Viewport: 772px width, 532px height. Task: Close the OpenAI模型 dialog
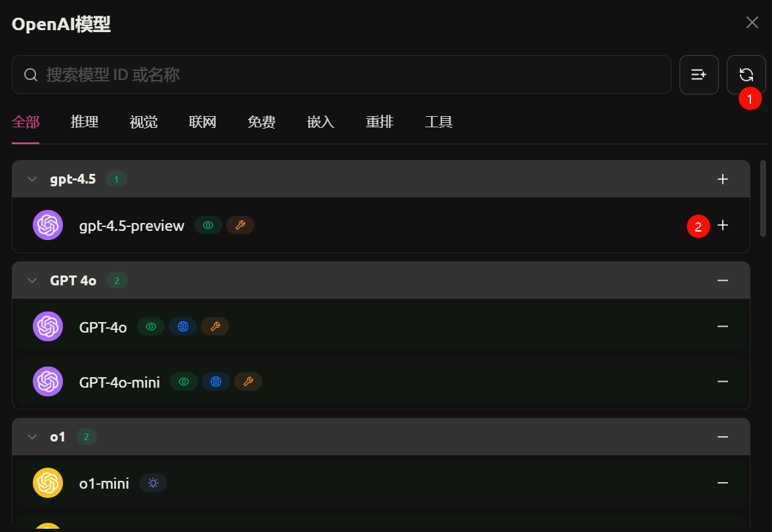coord(752,23)
